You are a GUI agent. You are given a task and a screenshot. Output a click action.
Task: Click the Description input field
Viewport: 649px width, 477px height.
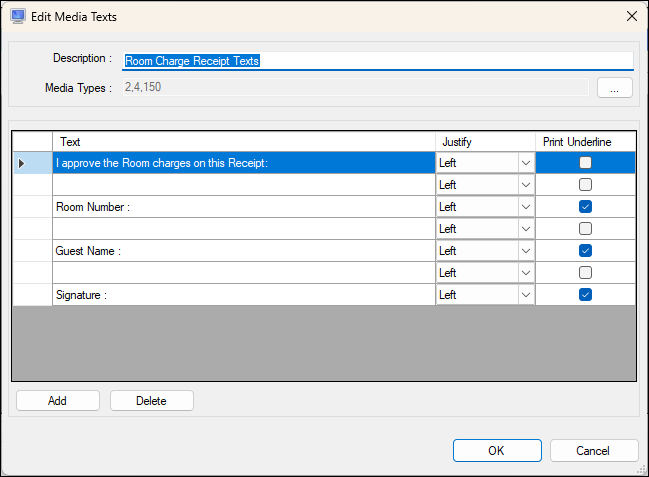tap(377, 61)
